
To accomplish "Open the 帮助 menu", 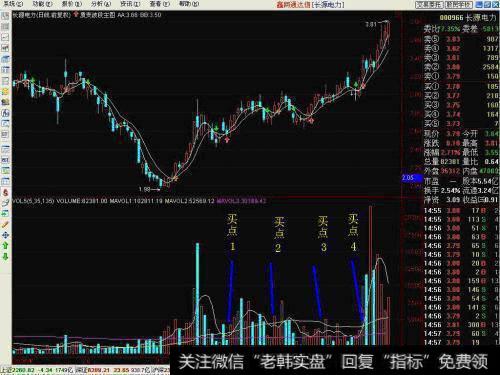I will click(189, 4).
